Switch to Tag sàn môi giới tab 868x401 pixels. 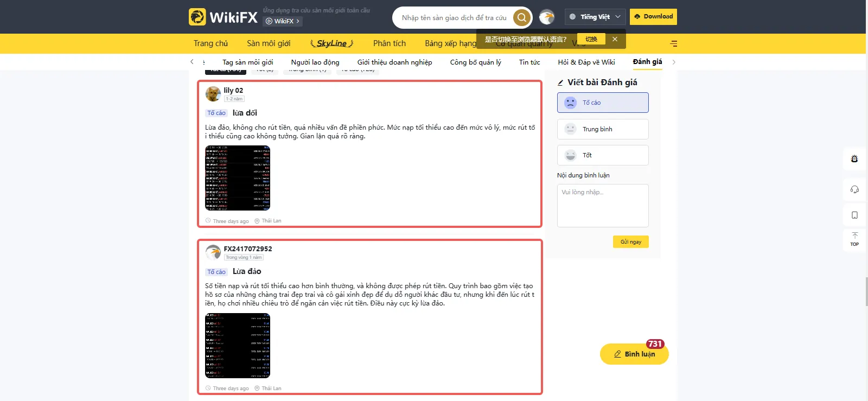[248, 62]
